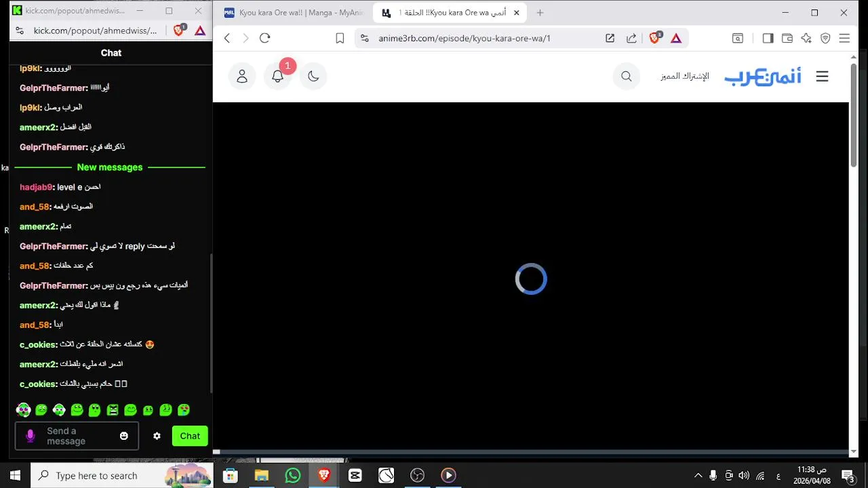Open network Wi-Fi settings in tray
This screenshot has height=488, width=868.
click(760, 475)
